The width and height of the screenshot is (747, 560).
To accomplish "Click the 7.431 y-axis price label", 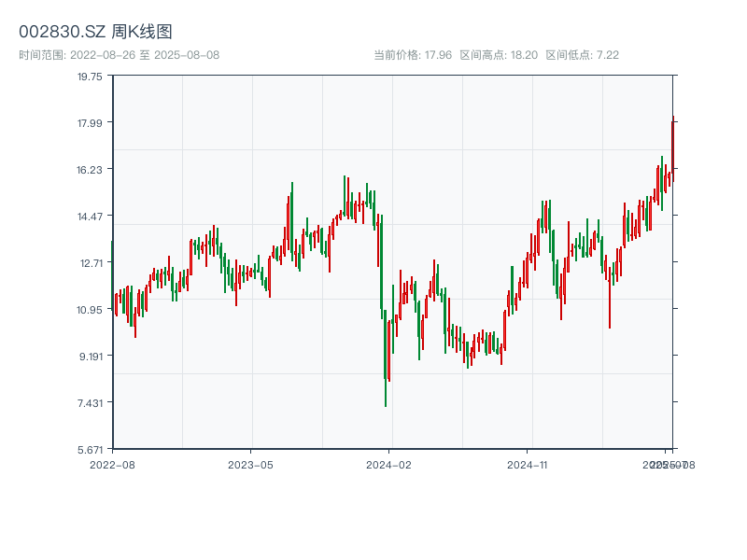I will click(x=90, y=403).
